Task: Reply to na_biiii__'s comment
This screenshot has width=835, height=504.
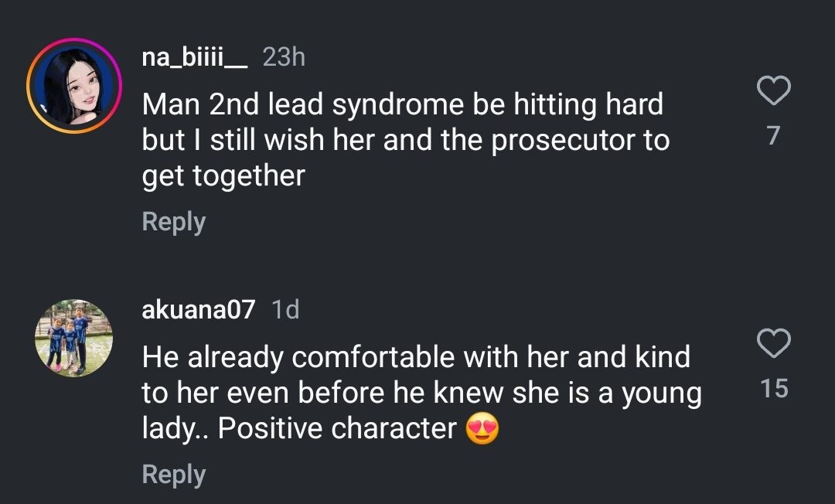Action: pyautogui.click(x=174, y=222)
